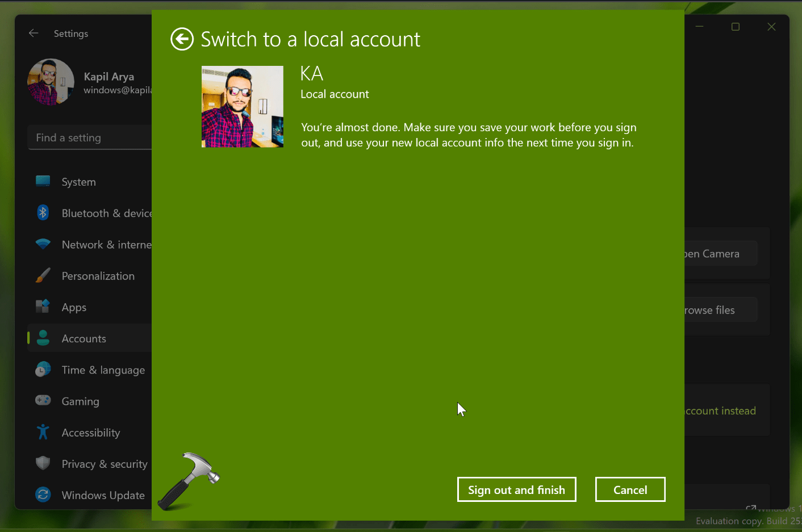The image size is (802, 532).
Task: Click the back arrow next to Settings title
Action: [x=34, y=33]
